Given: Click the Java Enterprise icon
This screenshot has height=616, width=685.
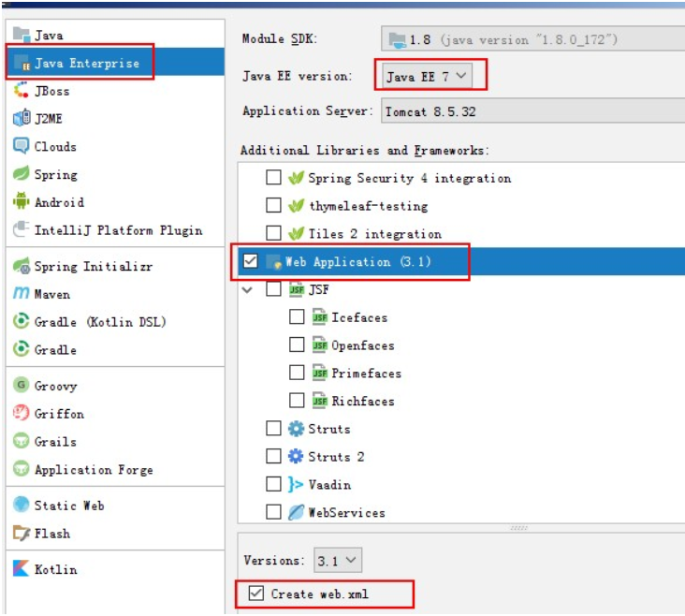Looking at the screenshot, I should pyautogui.click(x=22, y=63).
